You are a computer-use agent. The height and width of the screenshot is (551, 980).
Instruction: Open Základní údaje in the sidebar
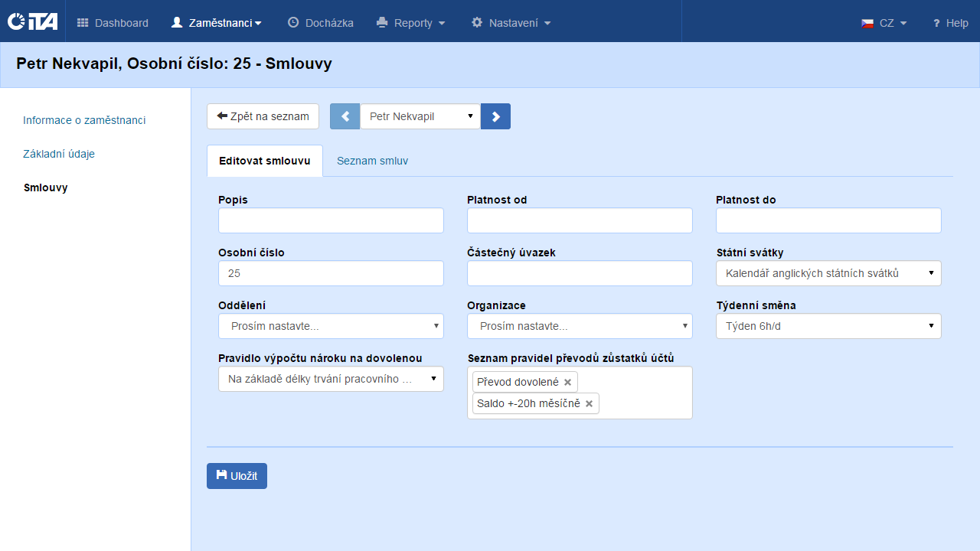tap(59, 154)
